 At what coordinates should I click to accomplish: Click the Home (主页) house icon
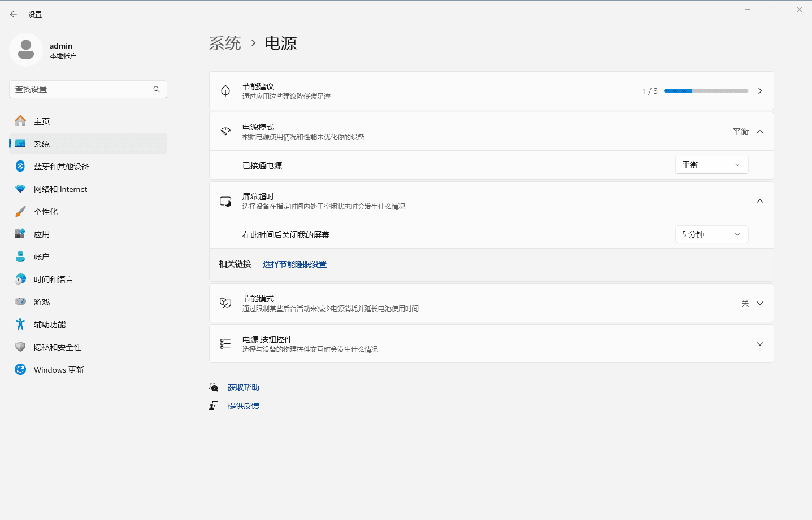pos(20,121)
